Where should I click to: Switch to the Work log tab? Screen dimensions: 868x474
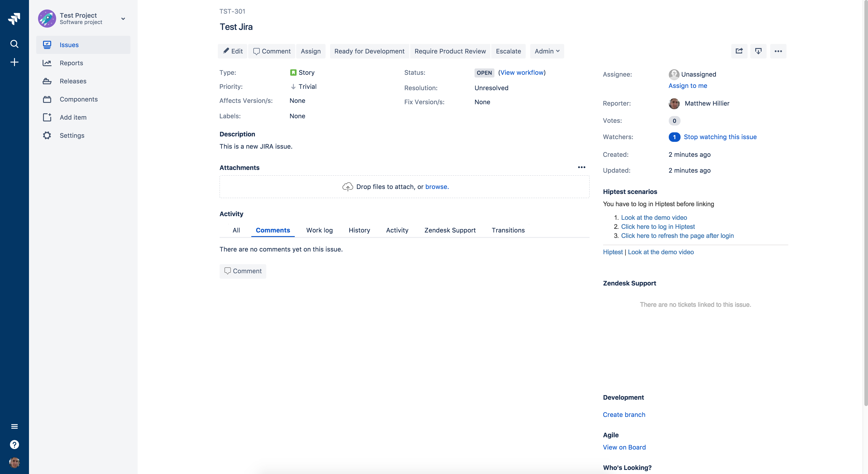point(319,230)
